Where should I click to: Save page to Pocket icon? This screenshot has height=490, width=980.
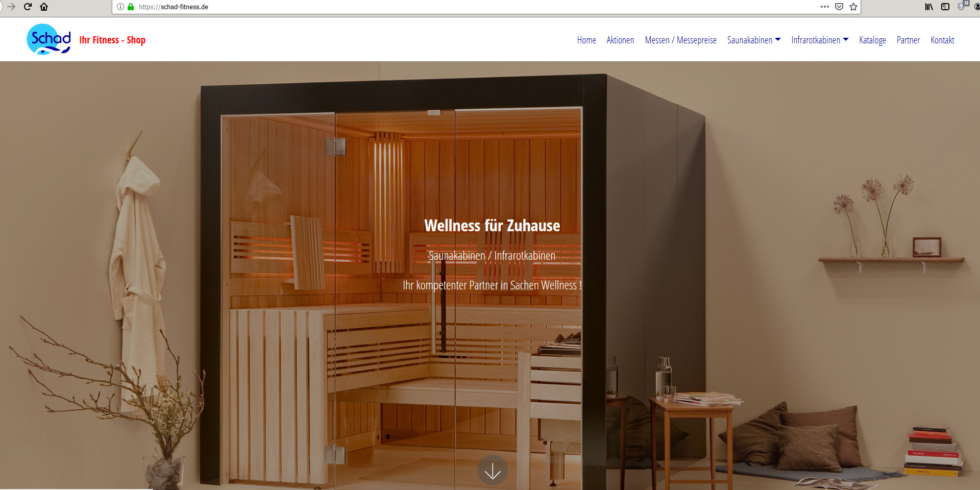click(839, 7)
